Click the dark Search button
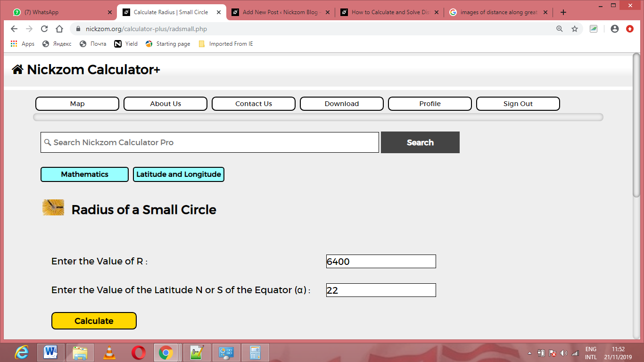644x362 pixels. click(x=420, y=142)
